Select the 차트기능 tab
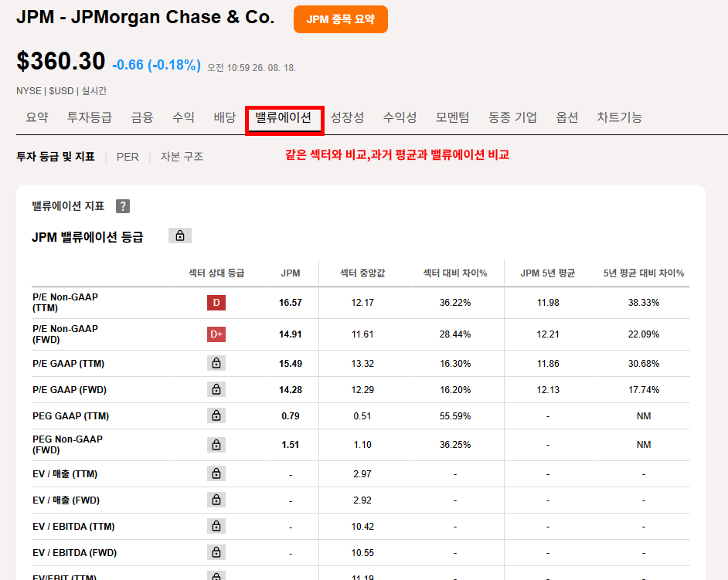The width and height of the screenshot is (728, 580). tap(619, 117)
